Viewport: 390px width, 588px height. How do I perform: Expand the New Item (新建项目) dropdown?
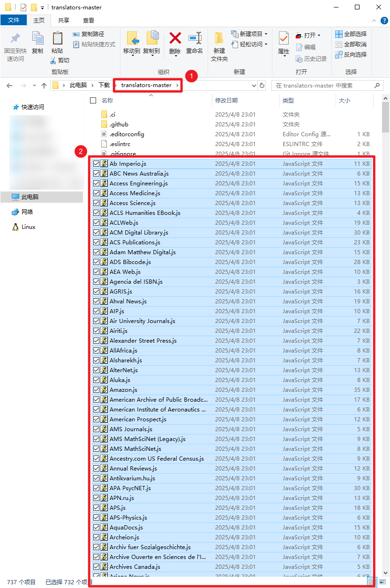click(266, 34)
